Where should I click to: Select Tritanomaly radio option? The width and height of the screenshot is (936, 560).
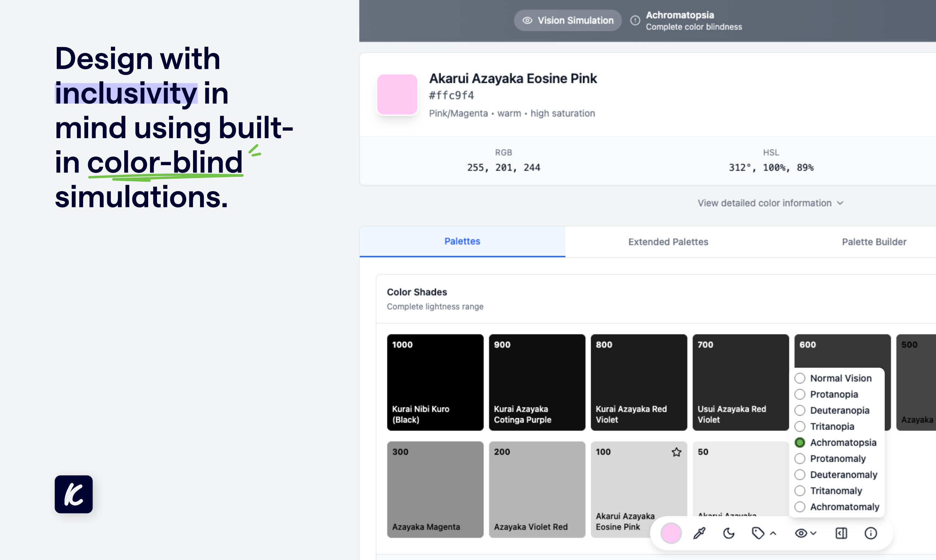pyautogui.click(x=800, y=491)
